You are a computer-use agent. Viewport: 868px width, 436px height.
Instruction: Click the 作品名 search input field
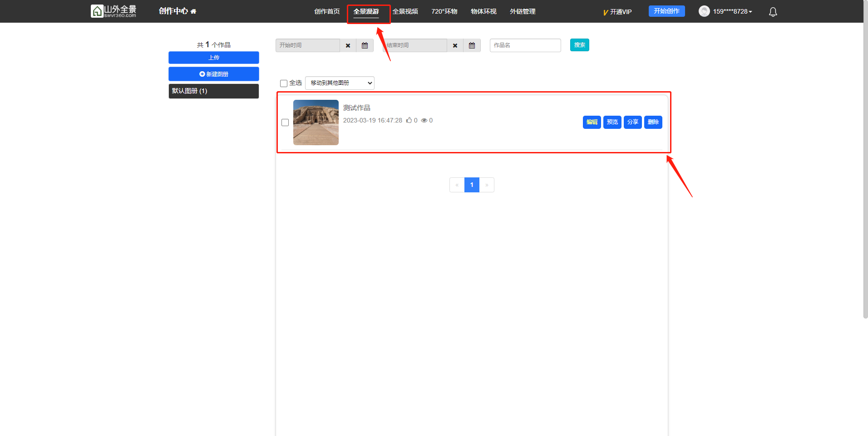click(525, 45)
